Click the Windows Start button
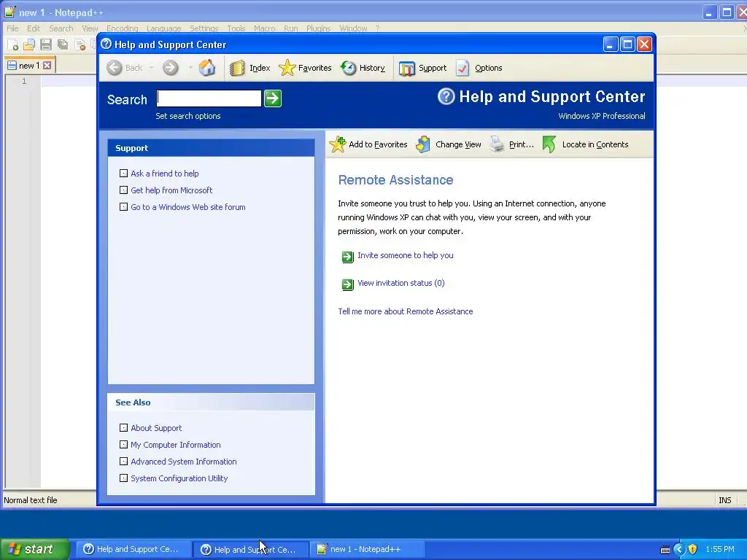This screenshot has width=747, height=560. click(35, 549)
